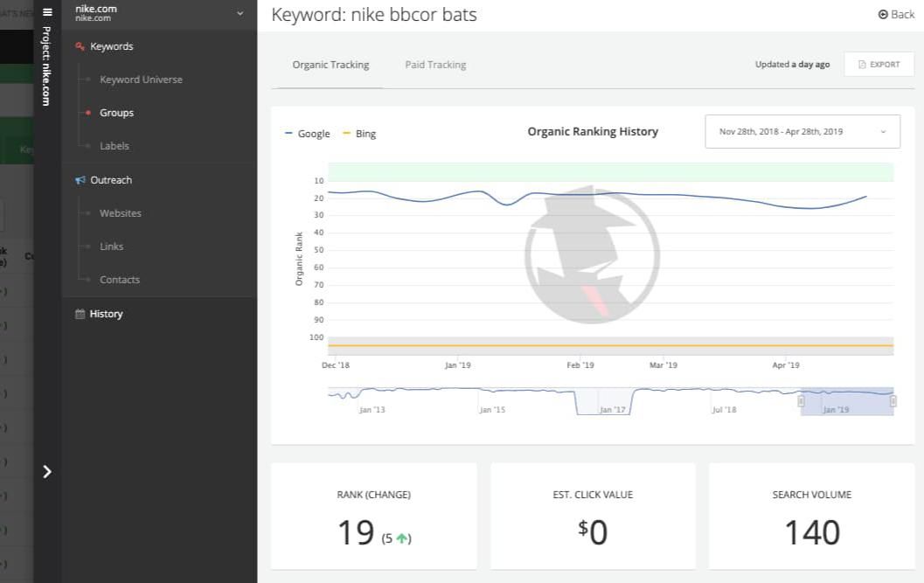Click the Feb '19 axis label
This screenshot has width=924, height=583.
[580, 364]
